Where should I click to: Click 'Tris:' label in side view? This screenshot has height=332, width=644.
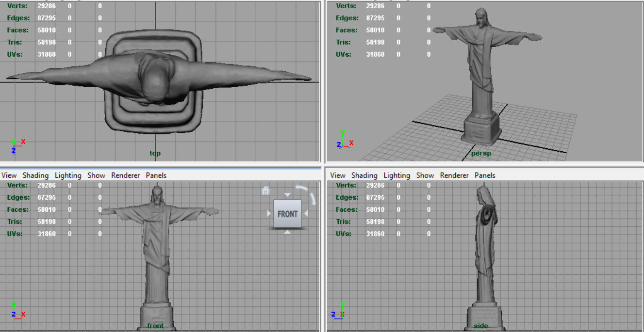point(343,221)
